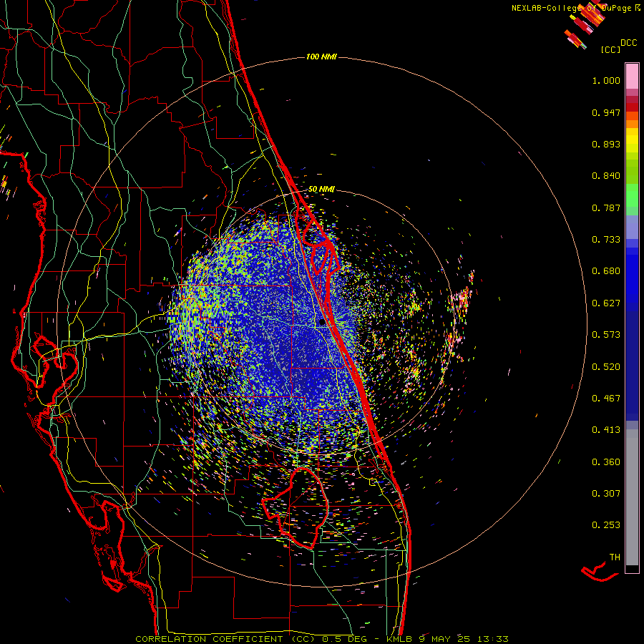Click the 0.520 scale value
Viewport: 644px width, 644px height.
pyautogui.click(x=606, y=367)
